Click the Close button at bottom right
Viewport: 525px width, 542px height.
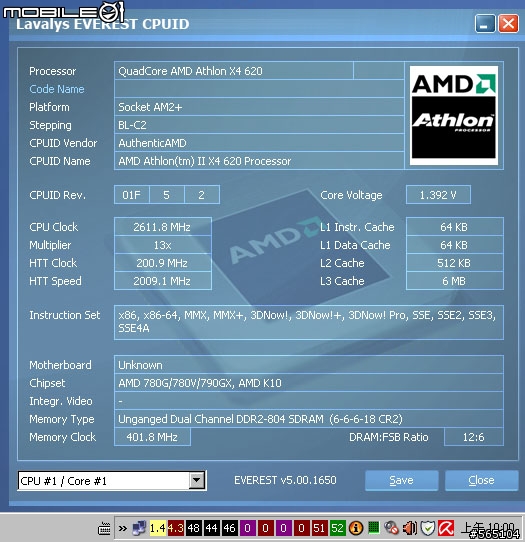click(x=481, y=480)
